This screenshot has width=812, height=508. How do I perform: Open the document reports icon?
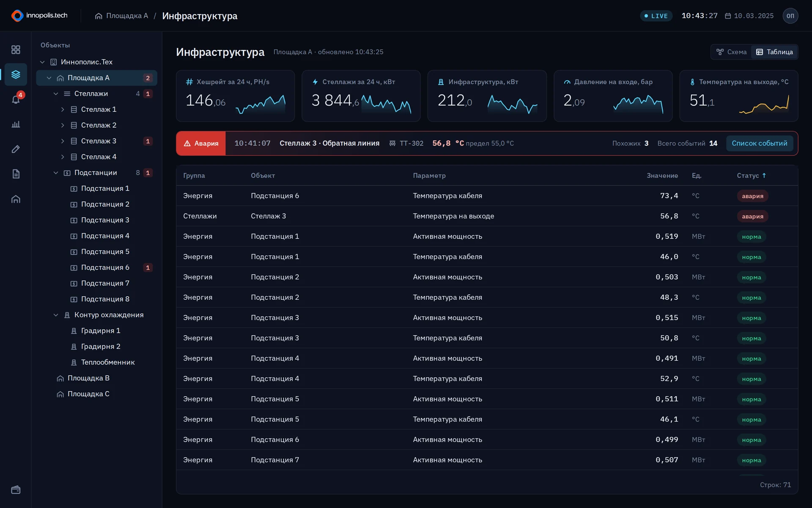[x=16, y=174]
